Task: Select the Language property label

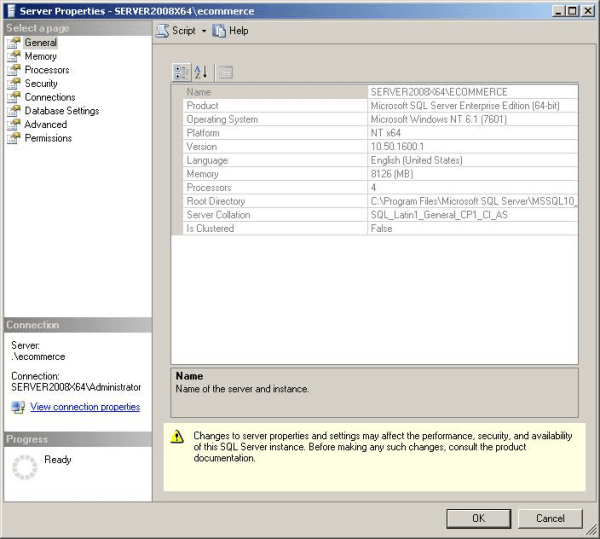Action: point(207,160)
